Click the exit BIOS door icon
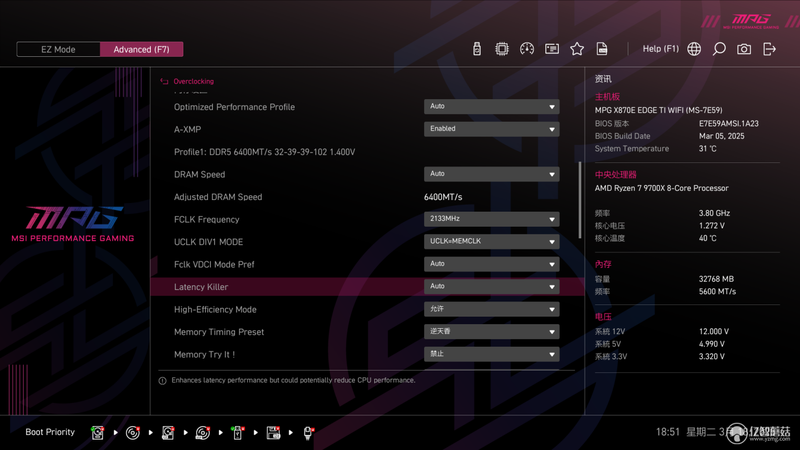The height and width of the screenshot is (450, 800). tap(769, 49)
